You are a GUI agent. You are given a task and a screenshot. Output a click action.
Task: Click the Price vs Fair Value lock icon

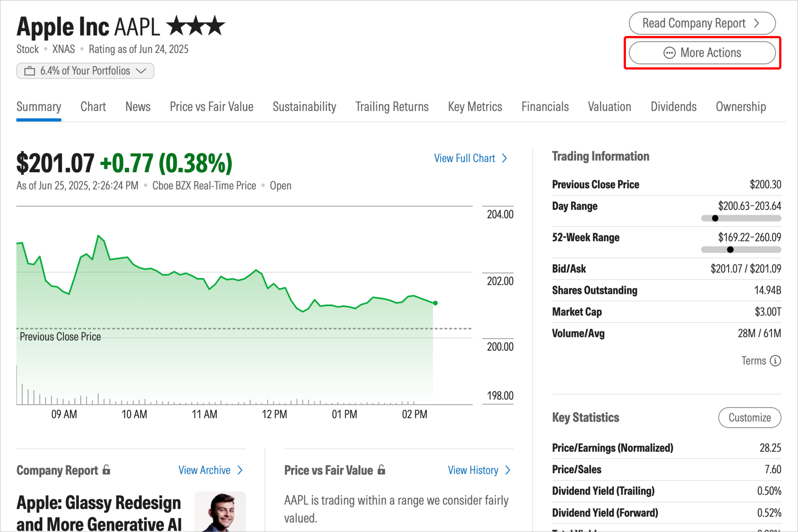381,470
